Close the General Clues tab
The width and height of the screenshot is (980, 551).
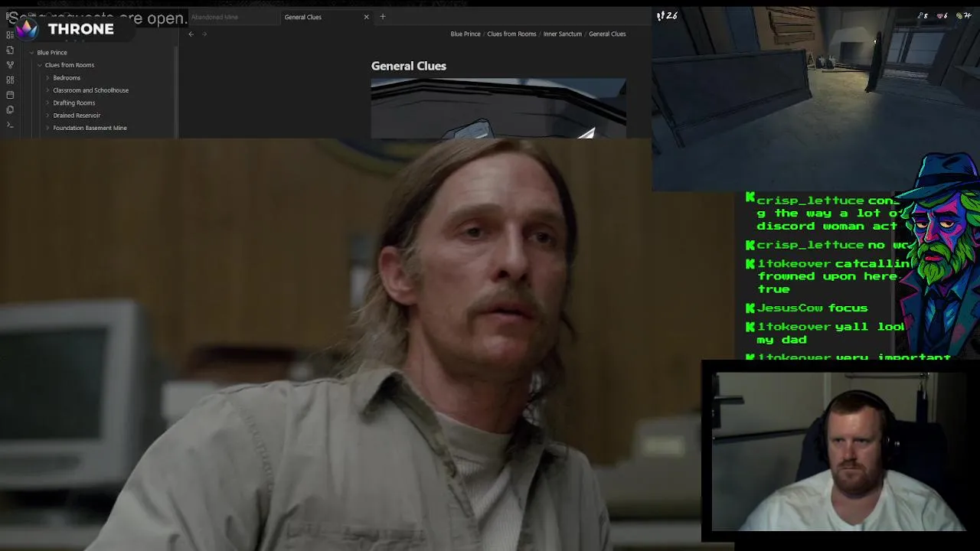point(366,17)
